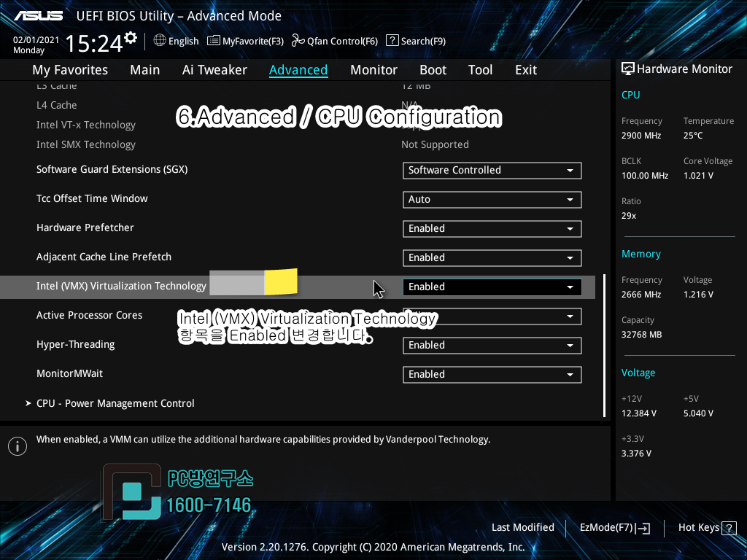Select the Advanced tab
Viewport: 747px width, 560px height.
[x=298, y=70]
